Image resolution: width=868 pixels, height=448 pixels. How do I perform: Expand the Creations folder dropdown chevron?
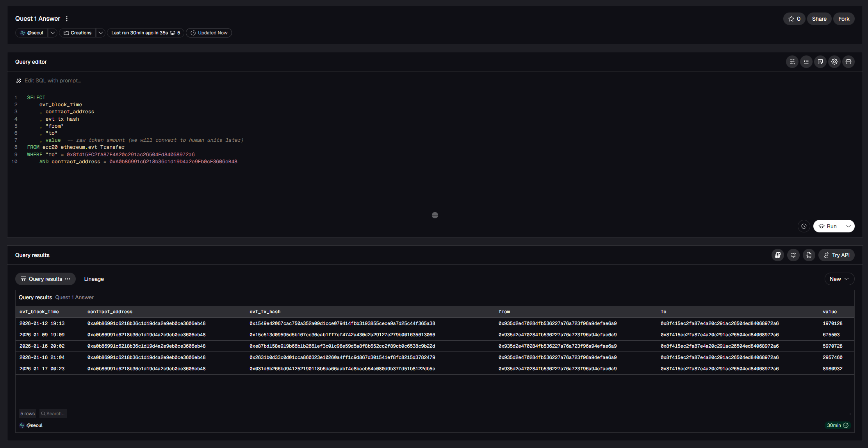100,33
